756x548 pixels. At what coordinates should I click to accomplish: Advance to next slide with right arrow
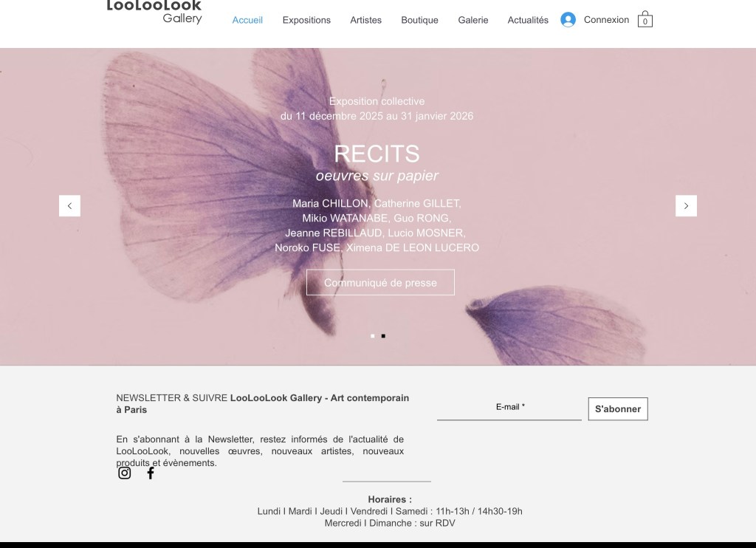pos(686,206)
